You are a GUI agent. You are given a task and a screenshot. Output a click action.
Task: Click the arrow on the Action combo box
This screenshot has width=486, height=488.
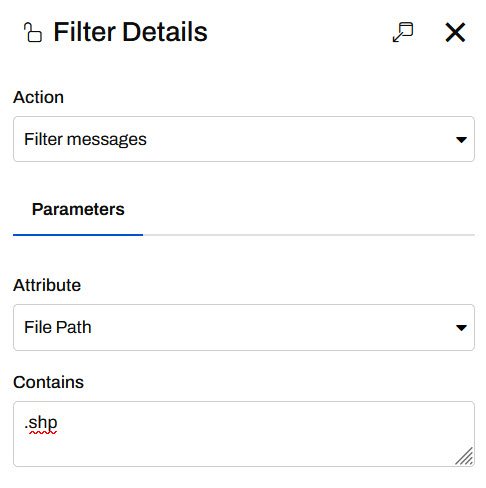(461, 140)
